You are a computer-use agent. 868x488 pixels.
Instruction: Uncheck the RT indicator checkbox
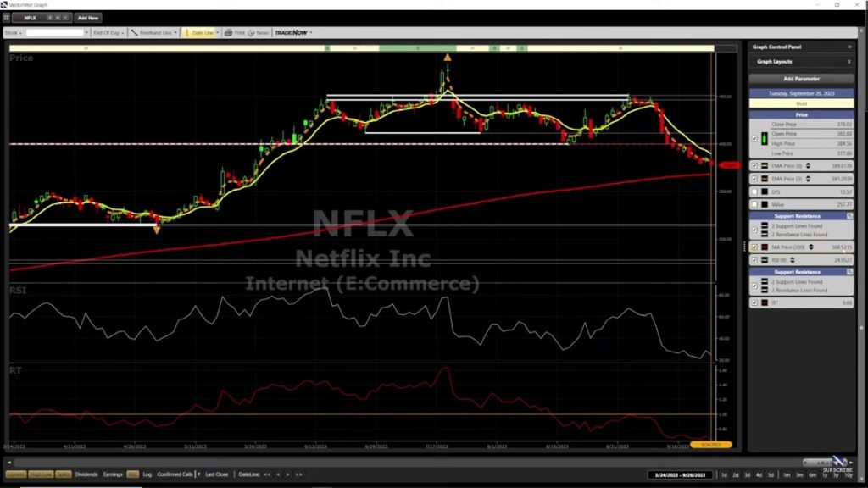(x=754, y=302)
